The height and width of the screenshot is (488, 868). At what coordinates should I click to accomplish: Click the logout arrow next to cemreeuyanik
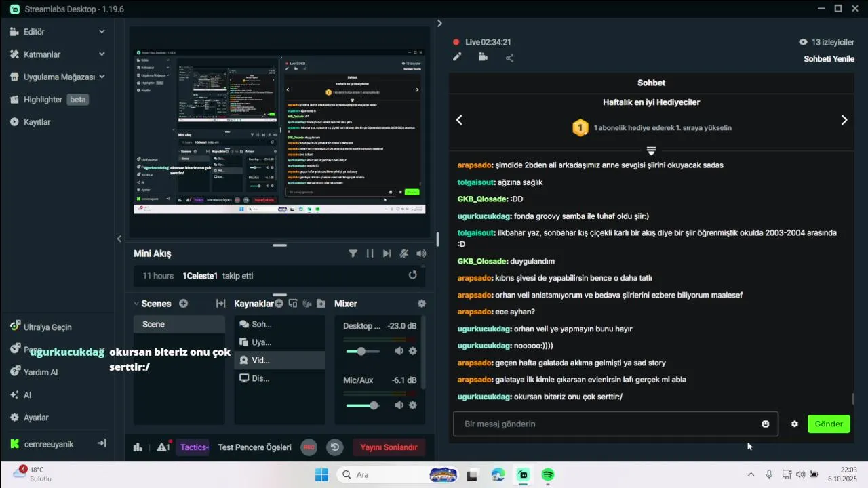coord(102,443)
